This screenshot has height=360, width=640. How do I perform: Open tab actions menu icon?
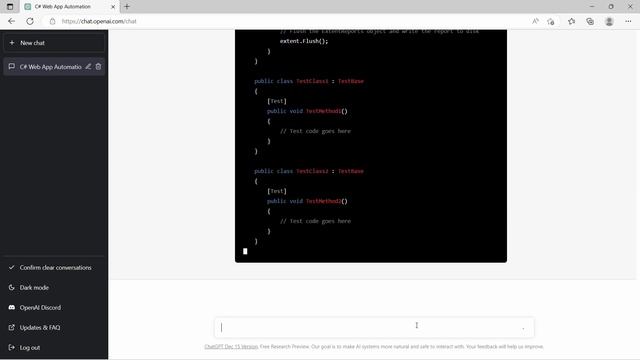10,7
